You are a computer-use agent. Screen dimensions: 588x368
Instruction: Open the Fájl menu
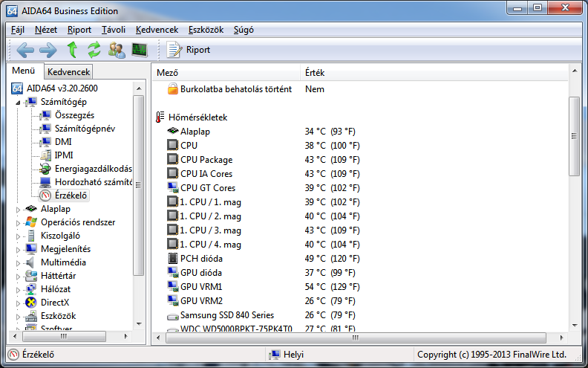[x=18, y=30]
